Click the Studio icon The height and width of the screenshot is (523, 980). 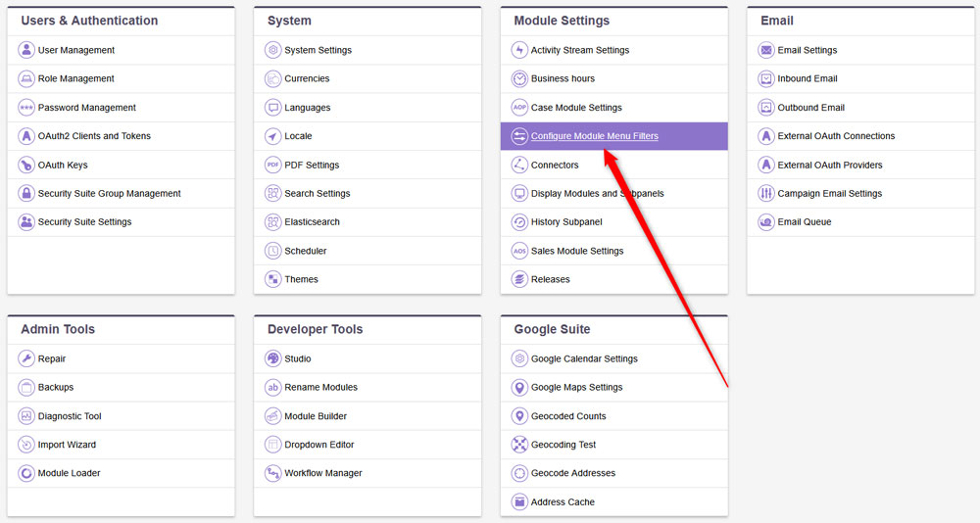point(273,358)
